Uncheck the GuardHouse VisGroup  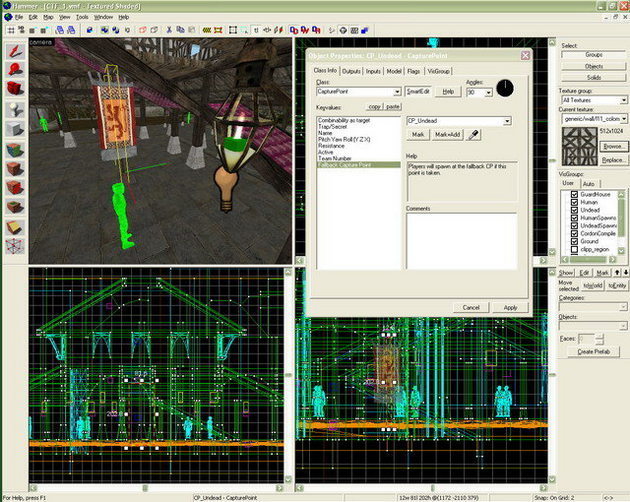[573, 194]
